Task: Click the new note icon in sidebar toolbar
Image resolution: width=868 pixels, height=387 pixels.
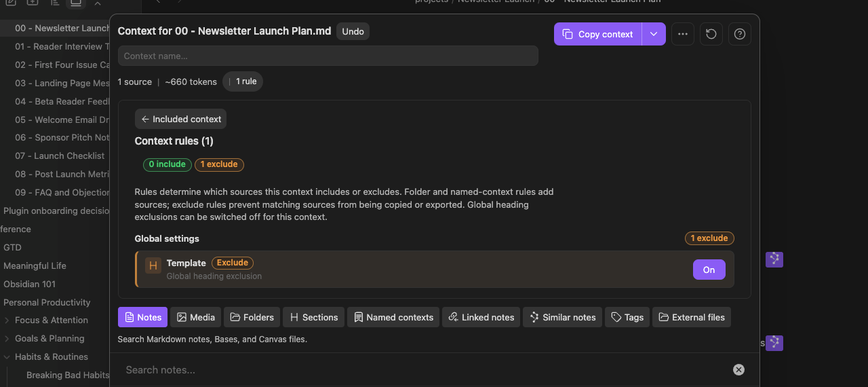Action: [x=11, y=3]
